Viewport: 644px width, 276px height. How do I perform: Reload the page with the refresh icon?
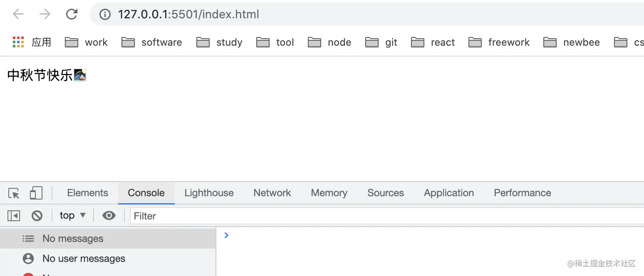[72, 14]
